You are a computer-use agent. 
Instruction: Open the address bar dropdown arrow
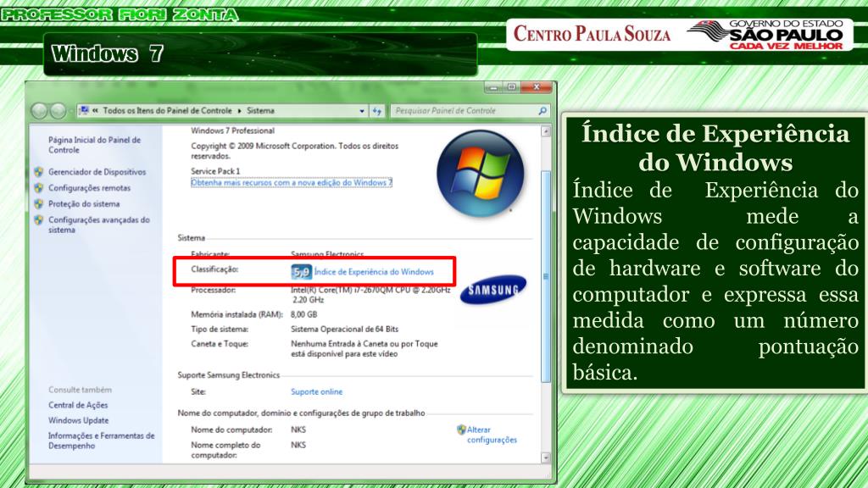tap(362, 111)
